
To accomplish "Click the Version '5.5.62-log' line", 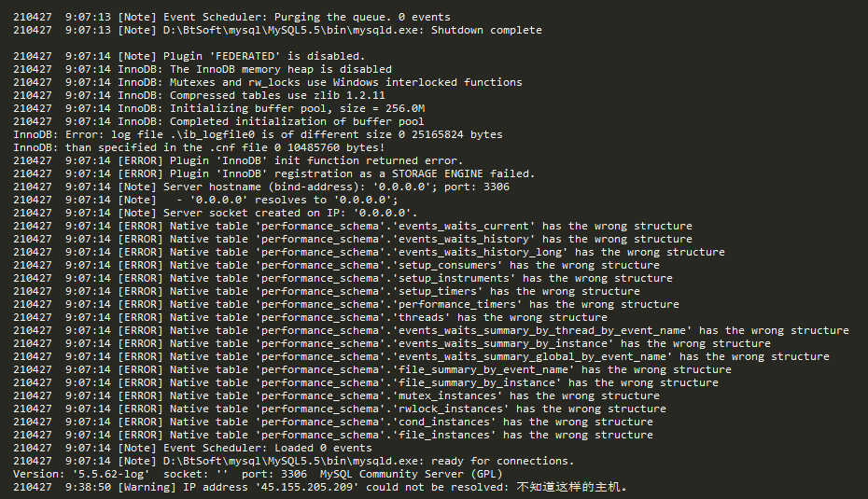I will pos(258,474).
